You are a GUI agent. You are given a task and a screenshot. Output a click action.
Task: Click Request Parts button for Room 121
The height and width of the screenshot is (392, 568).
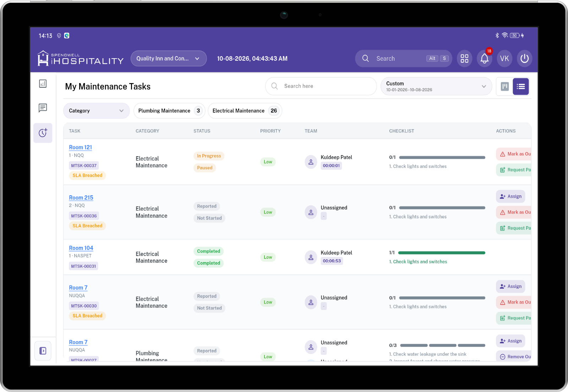[x=514, y=170]
